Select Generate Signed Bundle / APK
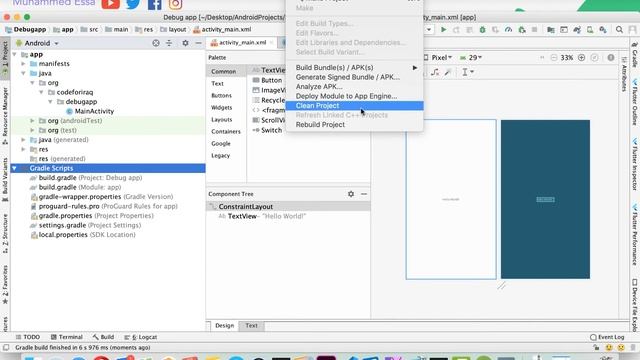This screenshot has width=640, height=360. 354,77
